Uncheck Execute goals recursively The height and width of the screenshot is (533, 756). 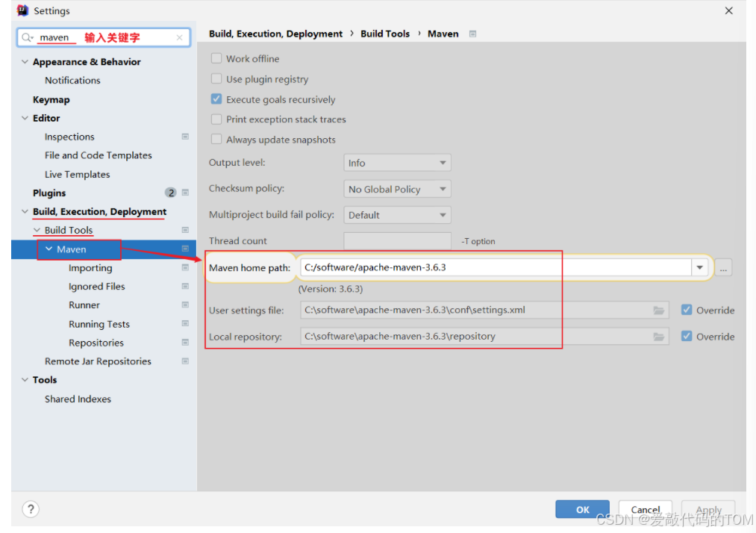[216, 99]
